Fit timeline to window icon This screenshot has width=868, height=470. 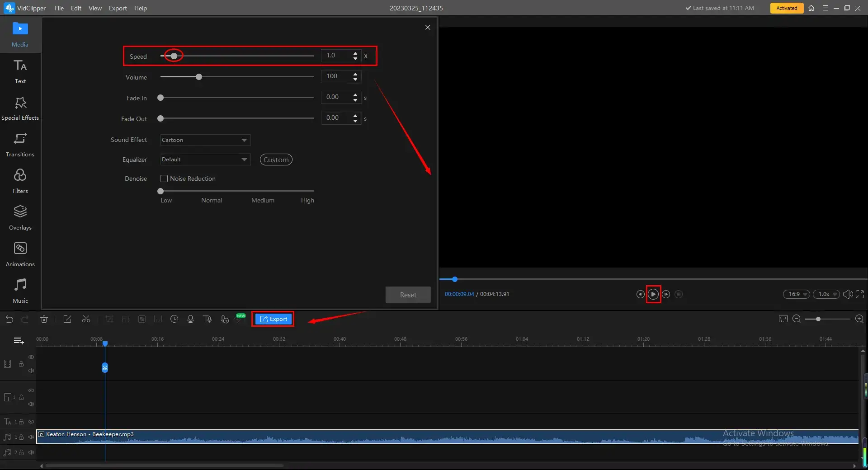tap(783, 319)
